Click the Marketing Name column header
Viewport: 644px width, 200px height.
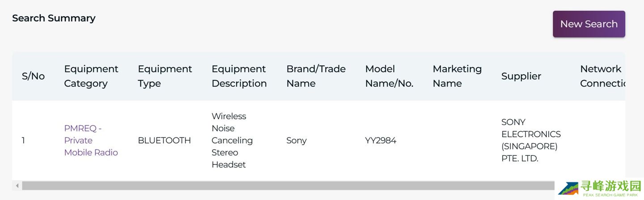457,76
